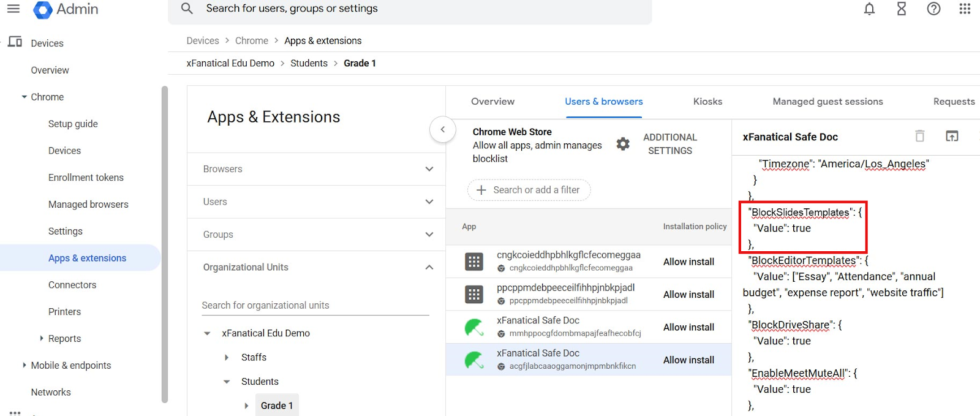Click the left sidebar vertical scrollbar
The height and width of the screenshot is (416, 980).
164,244
